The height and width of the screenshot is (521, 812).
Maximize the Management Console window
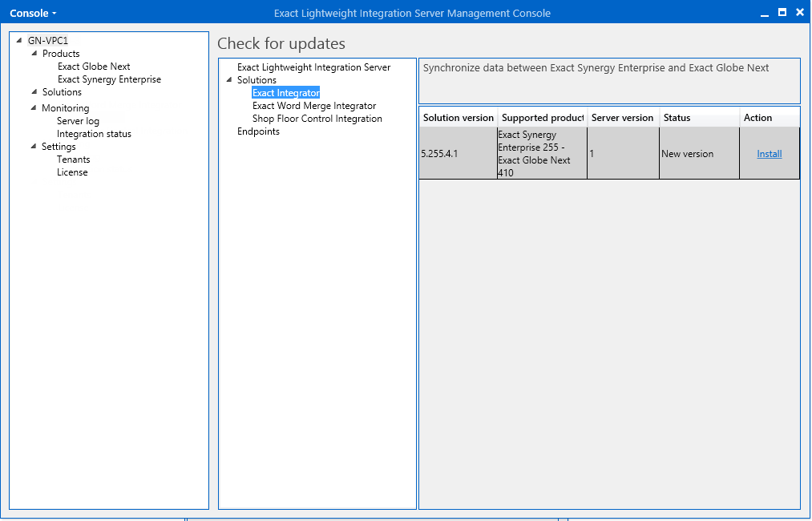tap(782, 13)
